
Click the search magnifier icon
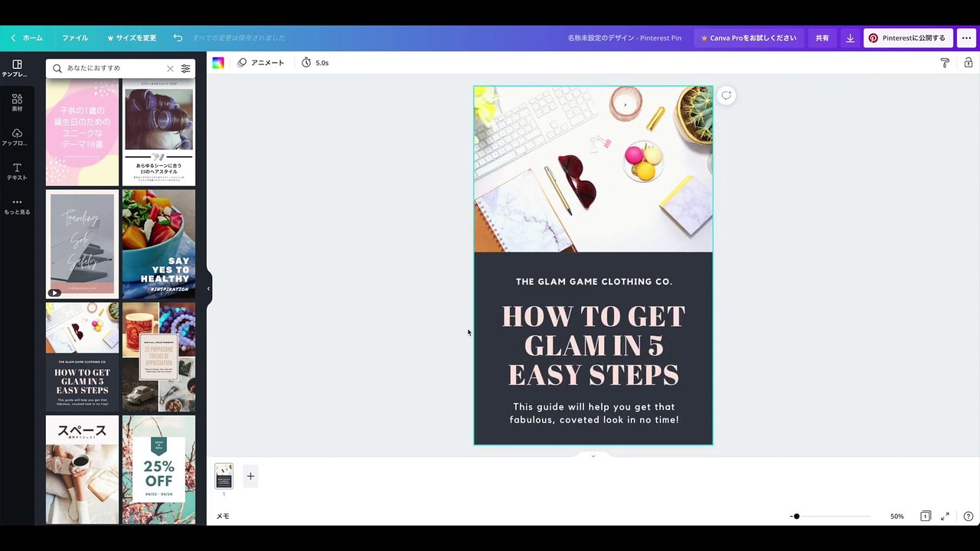57,68
